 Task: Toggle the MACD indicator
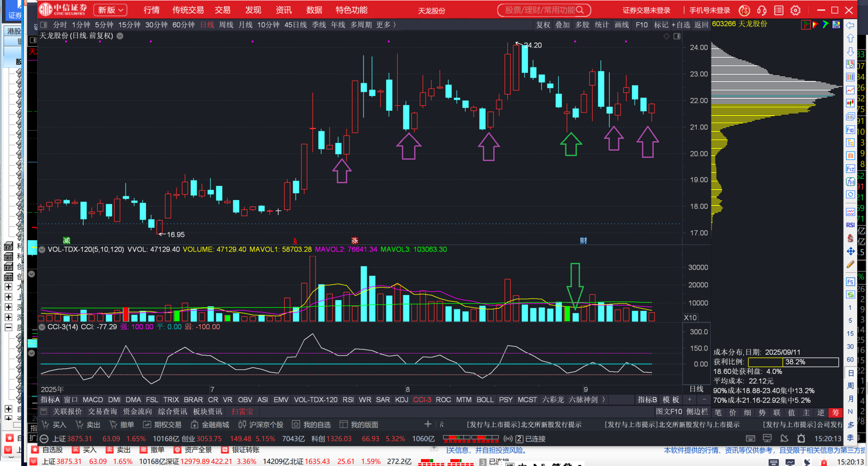coord(93,400)
